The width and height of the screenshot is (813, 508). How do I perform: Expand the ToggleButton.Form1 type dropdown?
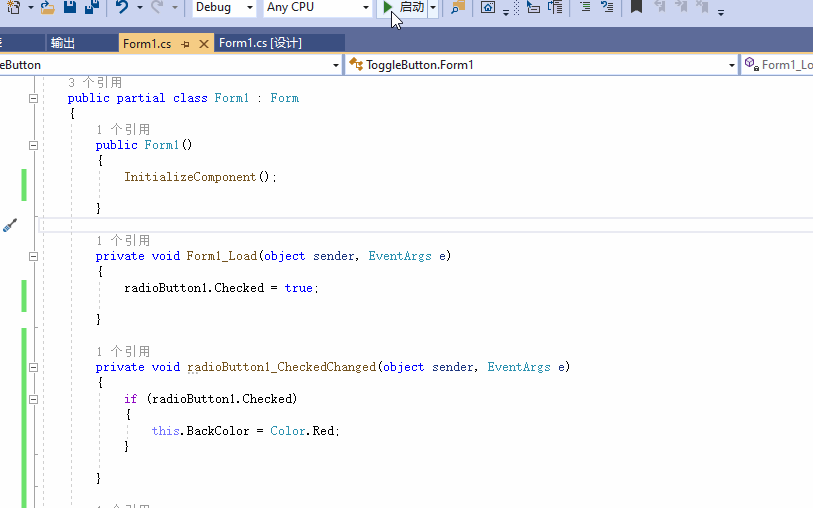coord(731,65)
